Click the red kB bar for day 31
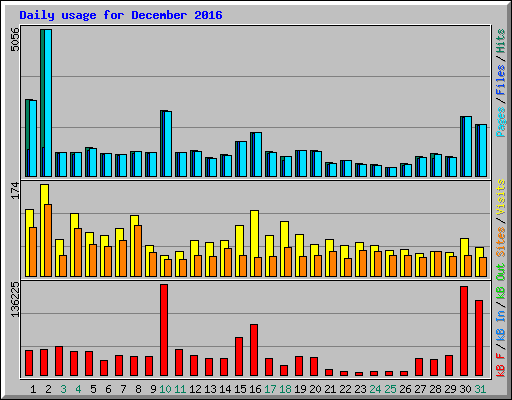This screenshot has width=512, height=400. pos(479,338)
